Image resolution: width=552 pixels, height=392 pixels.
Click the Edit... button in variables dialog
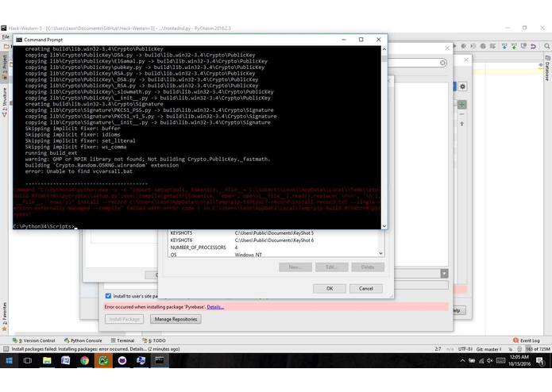click(x=332, y=267)
